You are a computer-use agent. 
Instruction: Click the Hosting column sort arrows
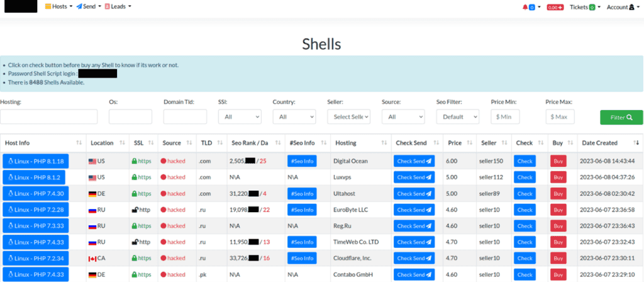click(384, 143)
